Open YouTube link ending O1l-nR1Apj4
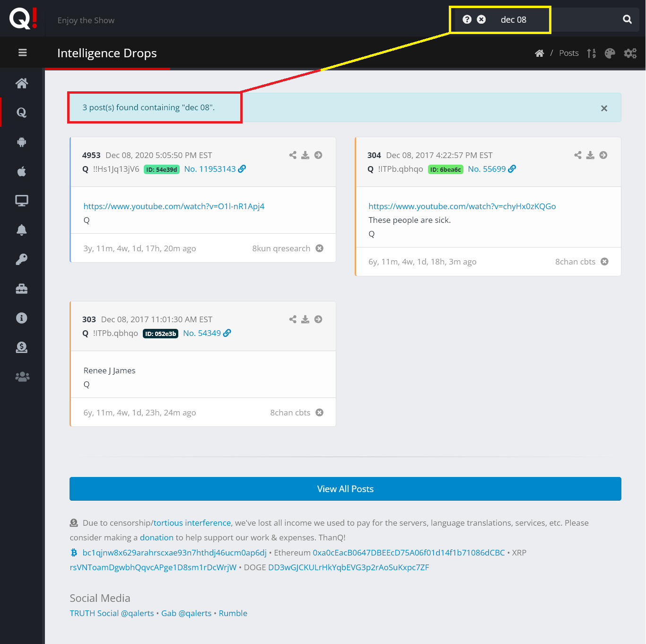This screenshot has width=646, height=644. click(174, 206)
